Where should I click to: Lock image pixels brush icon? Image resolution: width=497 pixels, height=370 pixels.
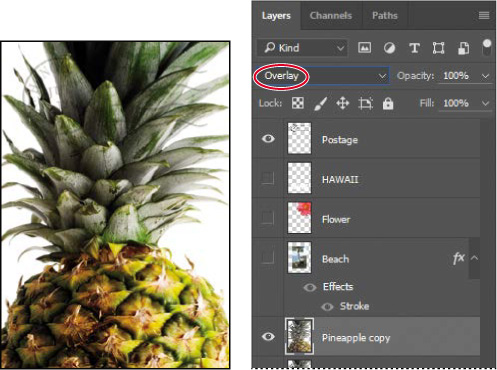pyautogui.click(x=320, y=103)
